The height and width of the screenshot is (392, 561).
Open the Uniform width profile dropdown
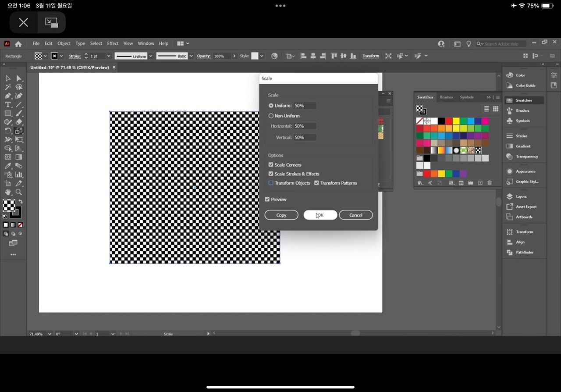point(151,56)
